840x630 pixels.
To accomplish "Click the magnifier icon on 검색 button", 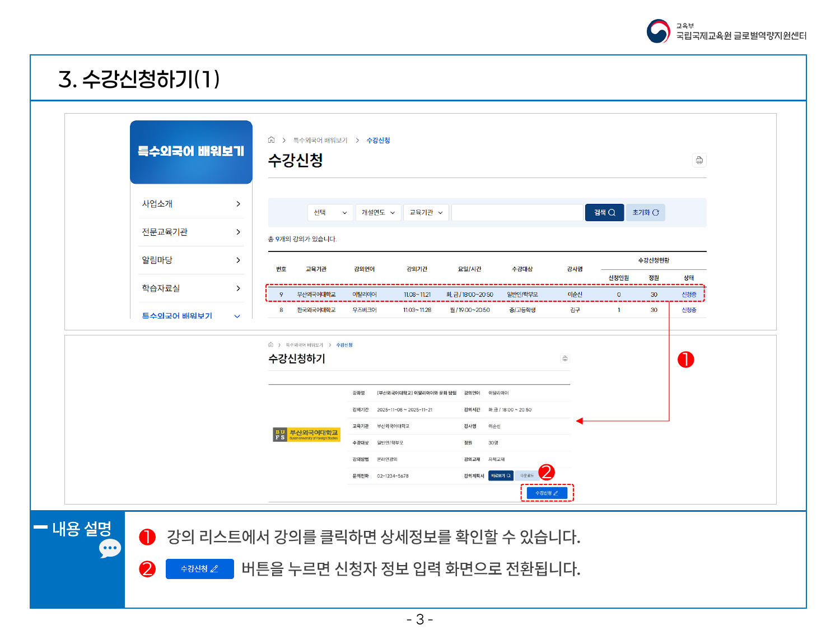I will [612, 213].
